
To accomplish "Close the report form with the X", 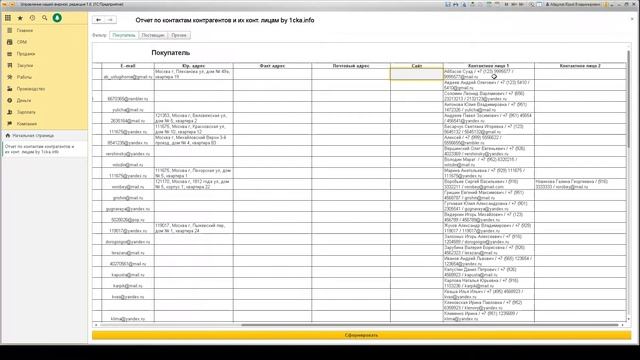I will coord(632,19).
